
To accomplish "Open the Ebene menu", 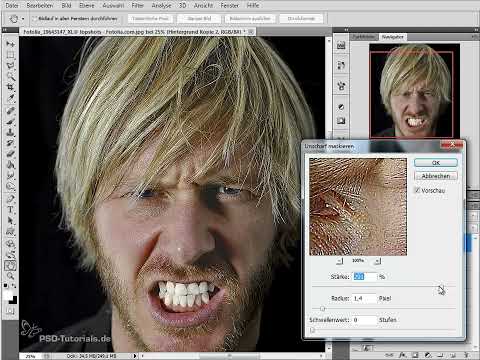I will [86, 5].
